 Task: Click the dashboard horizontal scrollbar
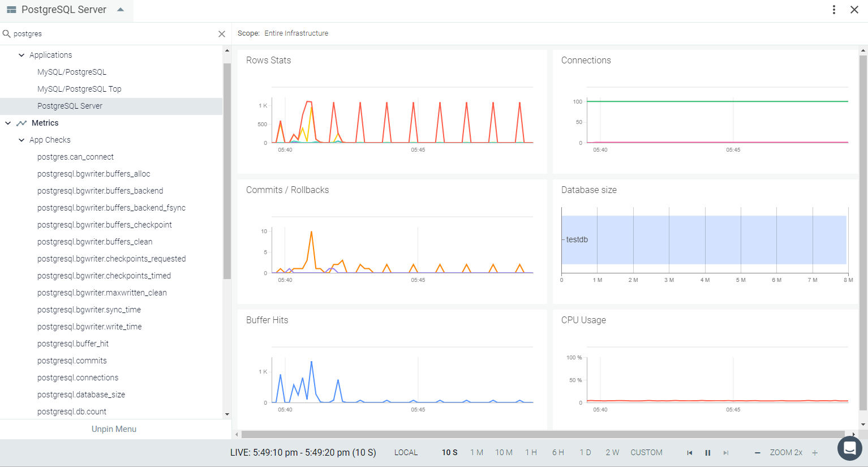click(543, 435)
